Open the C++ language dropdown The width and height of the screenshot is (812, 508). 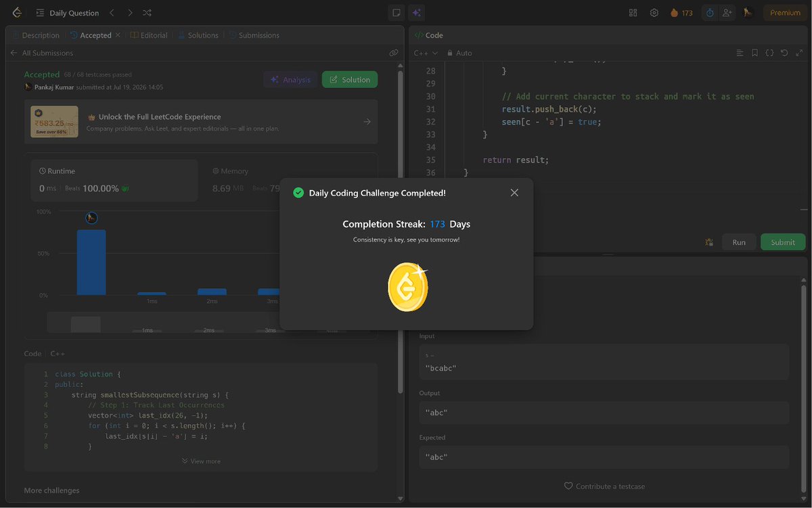tap(426, 53)
